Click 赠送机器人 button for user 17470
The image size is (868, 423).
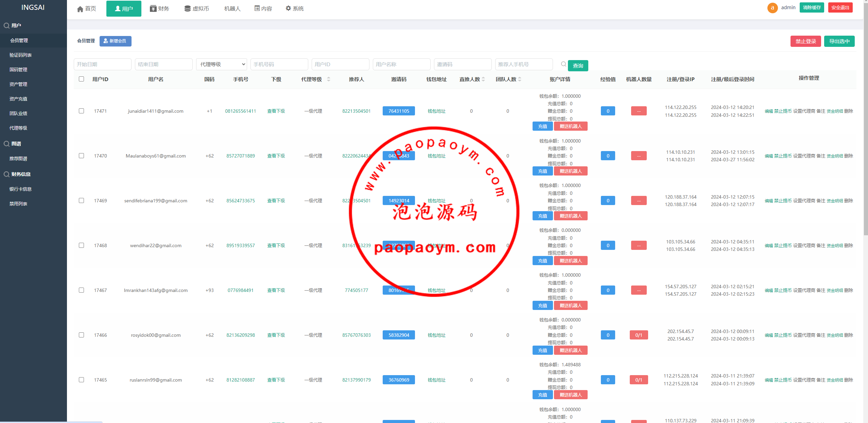pyautogui.click(x=571, y=171)
